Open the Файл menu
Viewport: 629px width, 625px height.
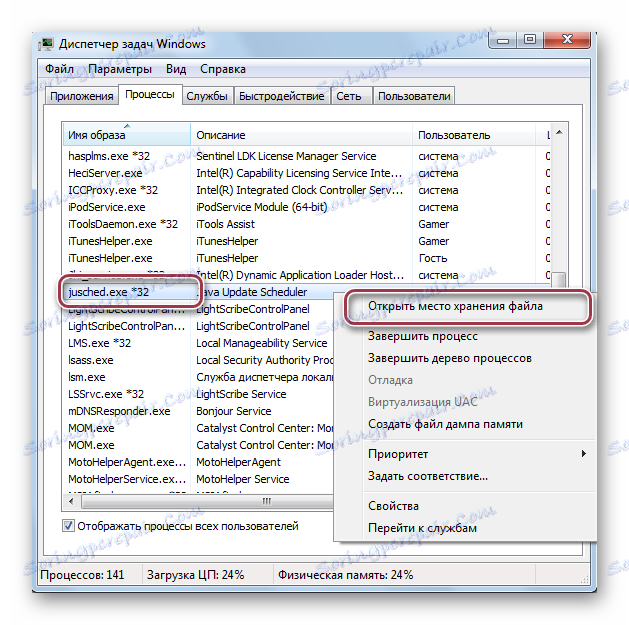pyautogui.click(x=59, y=69)
